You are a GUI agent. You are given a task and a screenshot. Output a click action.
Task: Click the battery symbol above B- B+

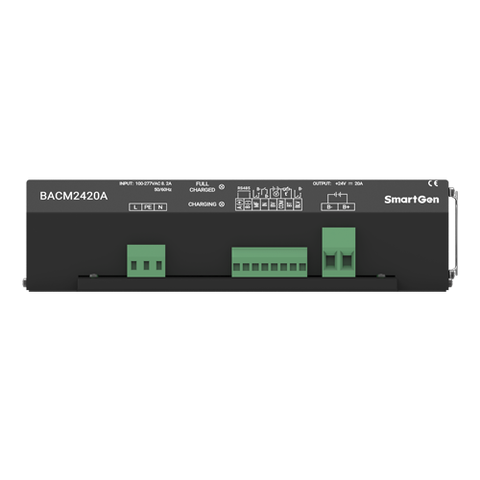point(338,195)
